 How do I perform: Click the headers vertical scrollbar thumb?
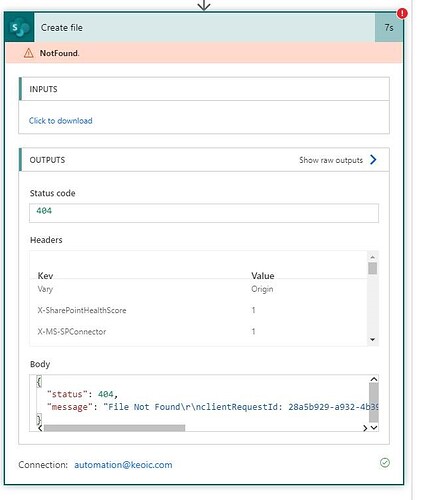pyautogui.click(x=373, y=268)
